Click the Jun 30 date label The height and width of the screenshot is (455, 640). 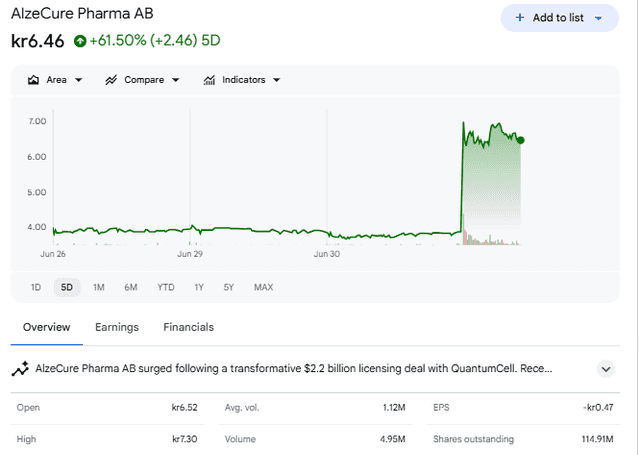[327, 254]
